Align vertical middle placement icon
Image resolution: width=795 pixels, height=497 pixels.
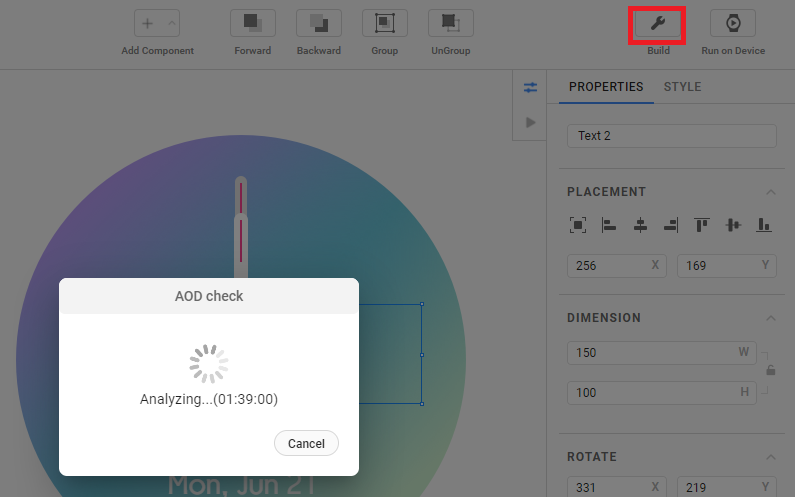[x=733, y=225]
